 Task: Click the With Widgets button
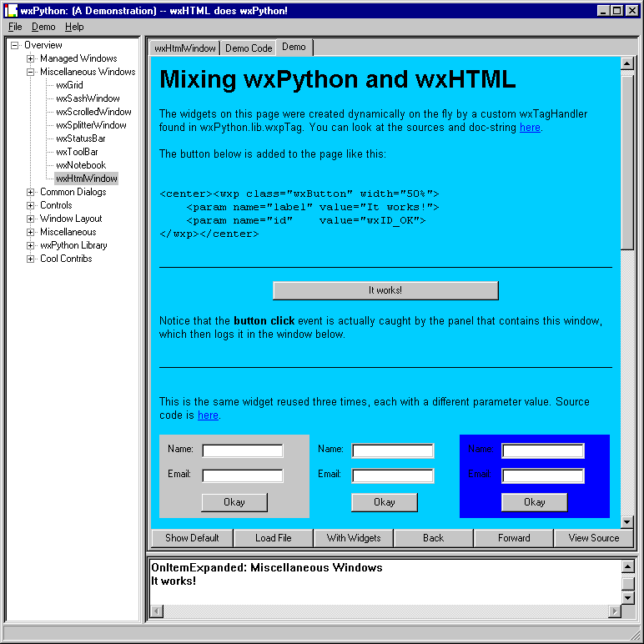[354, 538]
